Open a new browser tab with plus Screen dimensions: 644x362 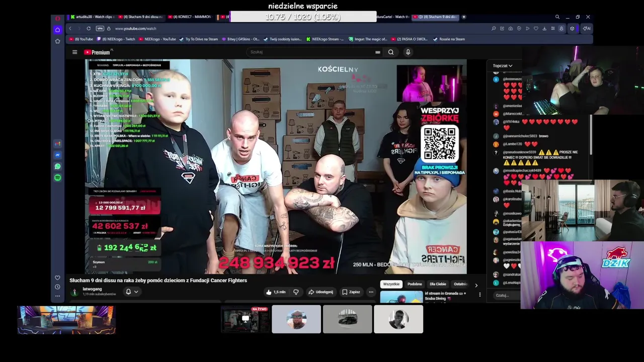(x=464, y=17)
